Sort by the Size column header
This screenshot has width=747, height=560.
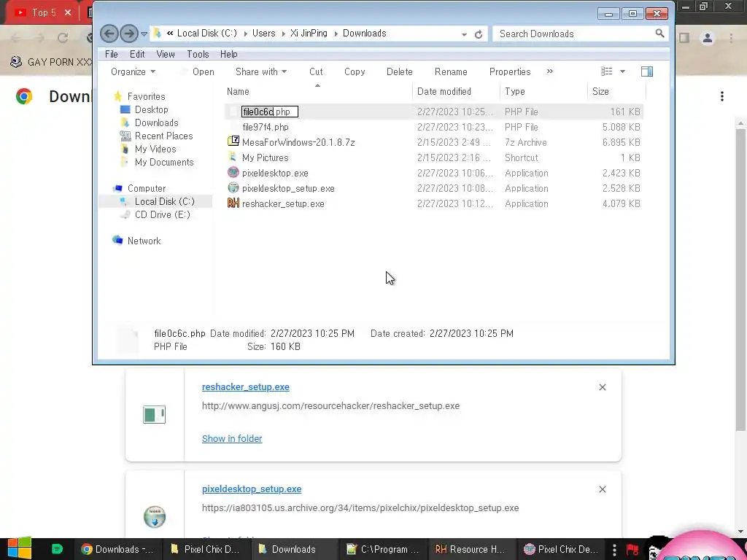click(616, 91)
